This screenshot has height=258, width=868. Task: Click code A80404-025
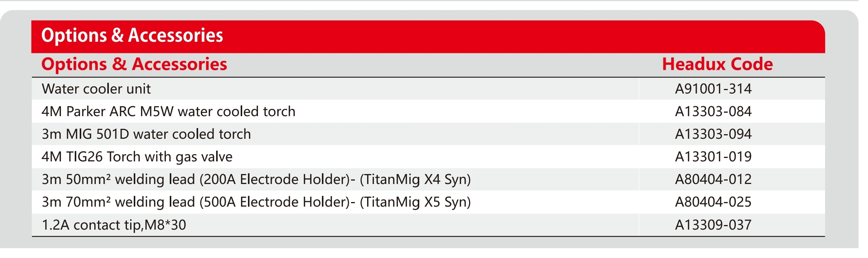pos(713,202)
